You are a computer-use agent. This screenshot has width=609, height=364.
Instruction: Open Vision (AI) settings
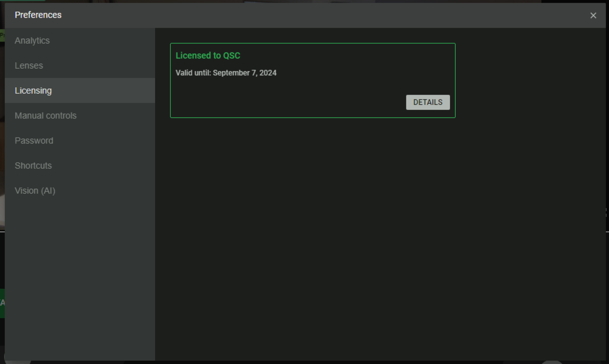[x=35, y=191]
